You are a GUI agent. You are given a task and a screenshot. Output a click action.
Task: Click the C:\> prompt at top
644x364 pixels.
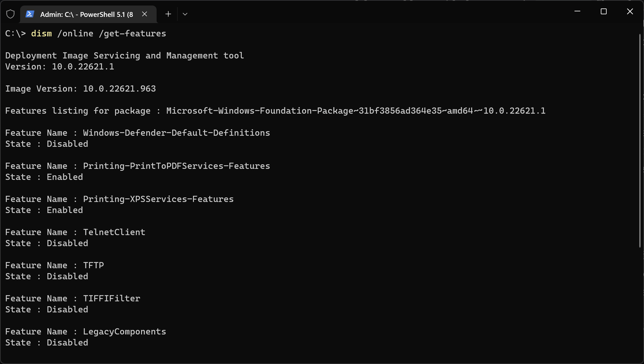coord(15,33)
